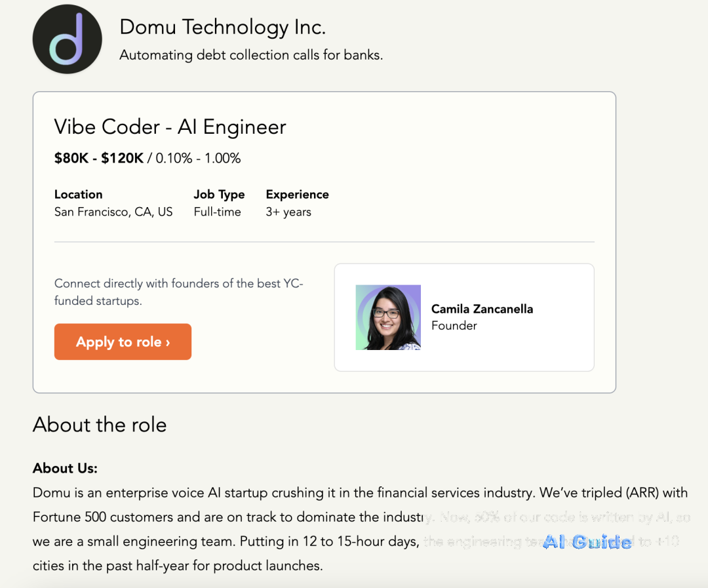
Task: Click the Full-time job type value
Action: coord(217,212)
